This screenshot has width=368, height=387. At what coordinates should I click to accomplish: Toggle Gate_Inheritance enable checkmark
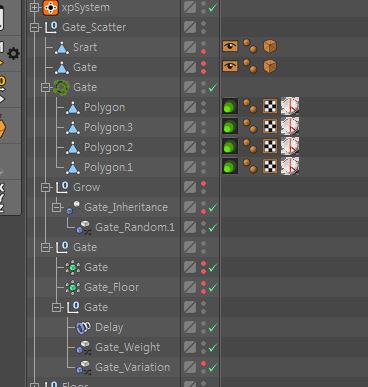(x=212, y=208)
